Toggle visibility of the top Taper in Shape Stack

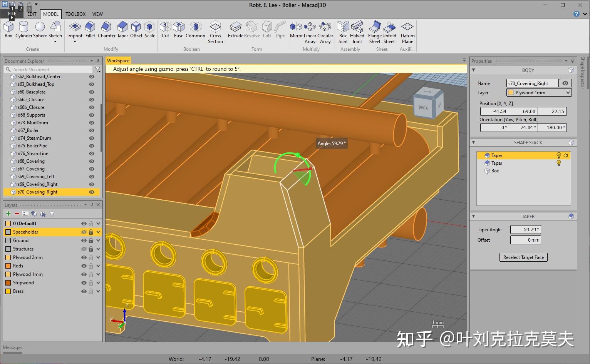(x=559, y=155)
